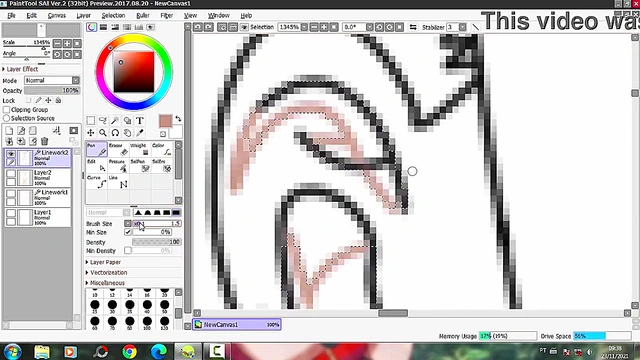Select the flat square brush edge shape
This screenshot has width=640, height=360.
176,213
